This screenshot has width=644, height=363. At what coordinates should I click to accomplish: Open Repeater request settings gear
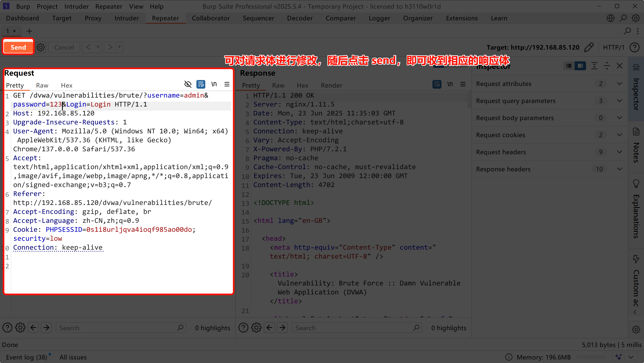click(x=41, y=47)
